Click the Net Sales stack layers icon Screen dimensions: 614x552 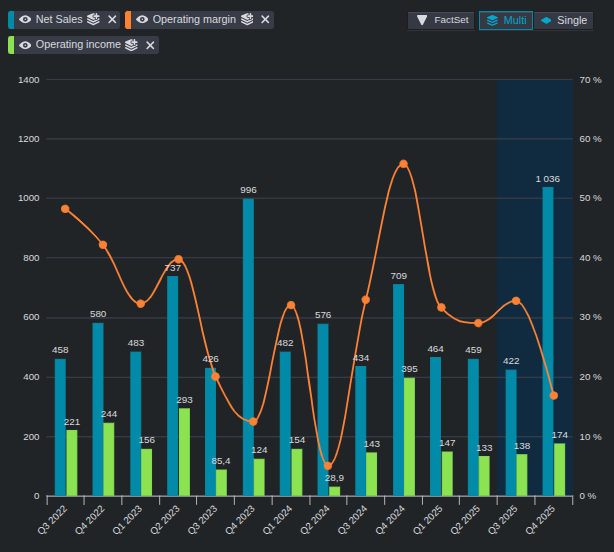[x=93, y=19]
